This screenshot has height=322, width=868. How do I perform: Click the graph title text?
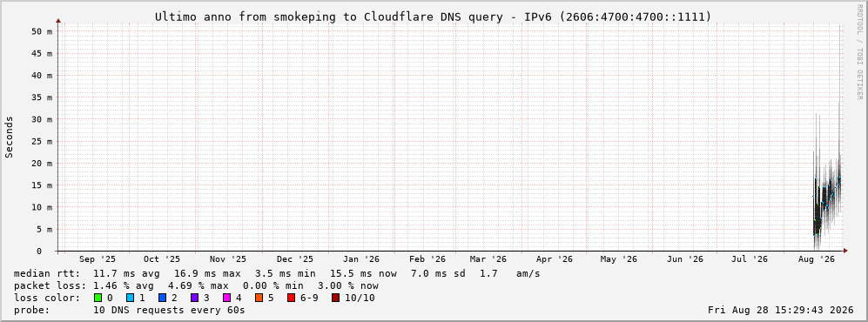(x=434, y=17)
